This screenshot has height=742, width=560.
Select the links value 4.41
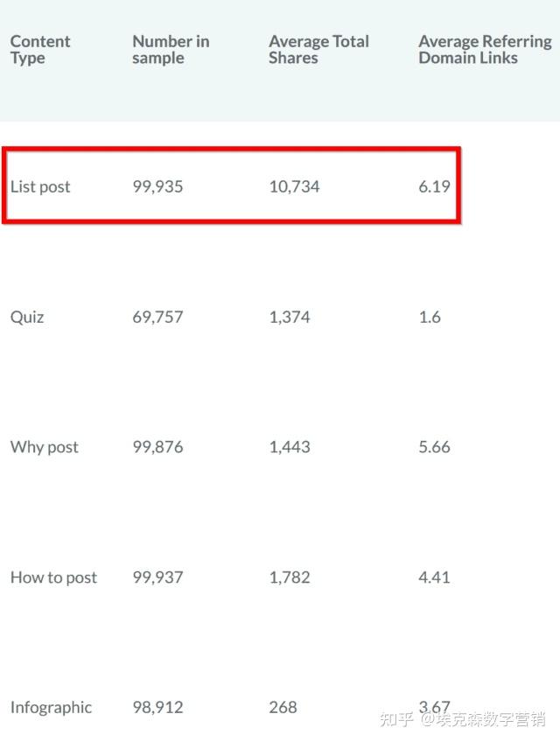coord(434,577)
